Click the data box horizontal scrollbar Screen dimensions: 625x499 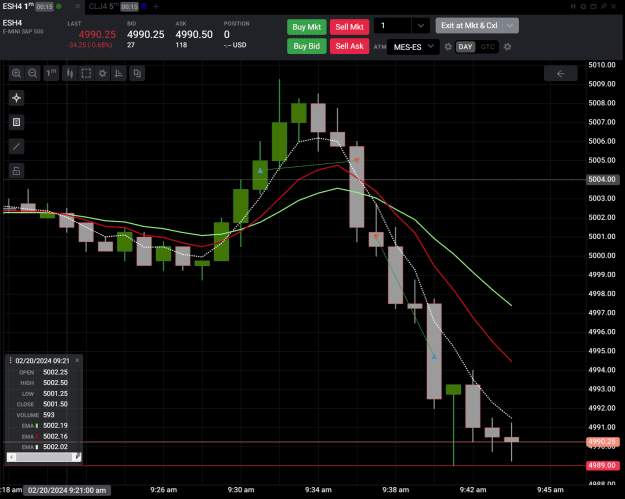click(44, 457)
